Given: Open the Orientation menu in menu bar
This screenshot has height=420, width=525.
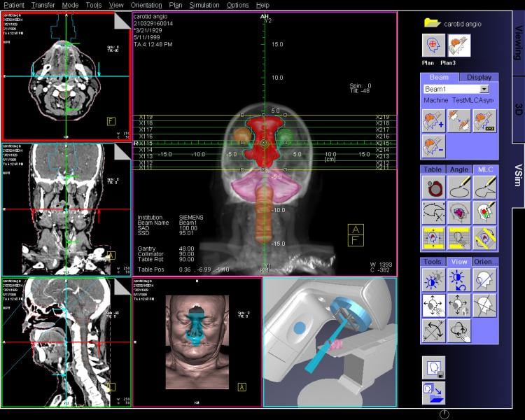Looking at the screenshot, I should 146,5.
